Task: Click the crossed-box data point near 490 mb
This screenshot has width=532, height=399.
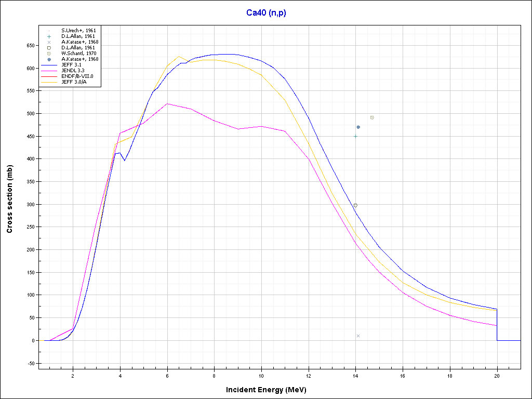Action: point(372,117)
